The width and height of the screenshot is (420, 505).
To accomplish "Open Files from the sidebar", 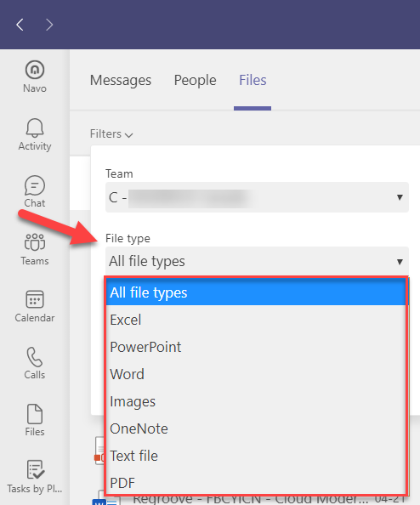I will 35,420.
